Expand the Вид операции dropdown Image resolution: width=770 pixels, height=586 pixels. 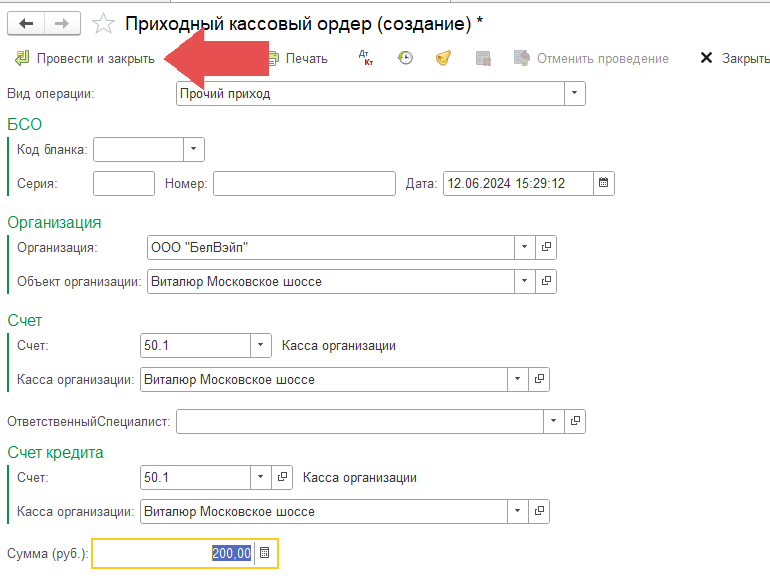[x=574, y=94]
